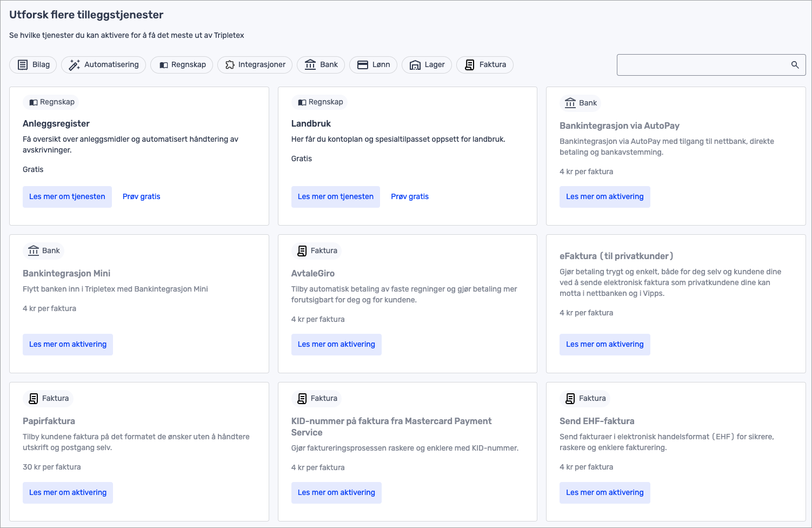This screenshot has width=812, height=528.
Task: Select the Bilag filter chip
Action: pyautogui.click(x=34, y=65)
